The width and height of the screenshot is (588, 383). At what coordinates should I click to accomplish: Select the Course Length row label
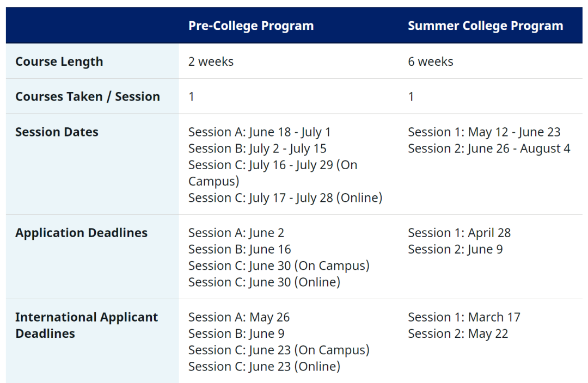coord(59,61)
